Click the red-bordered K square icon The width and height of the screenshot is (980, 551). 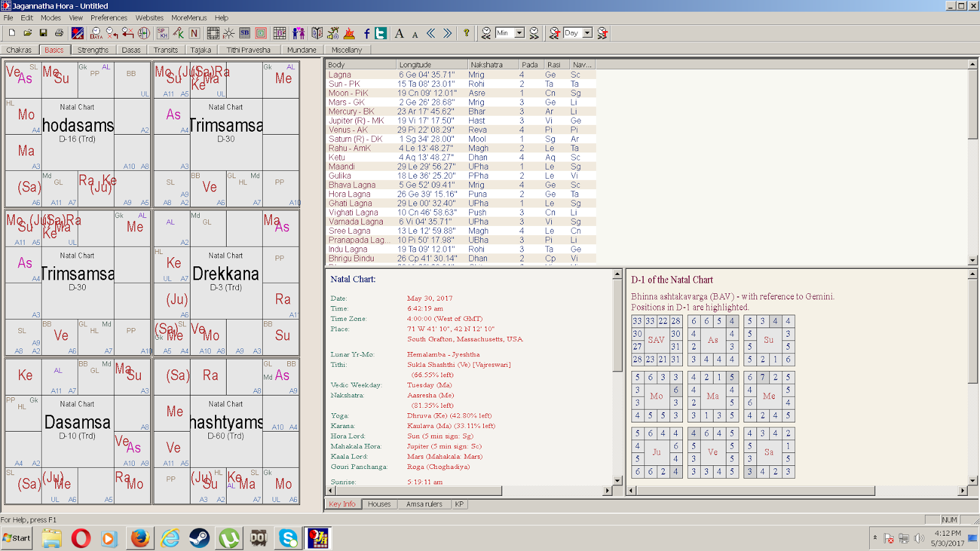click(x=261, y=33)
